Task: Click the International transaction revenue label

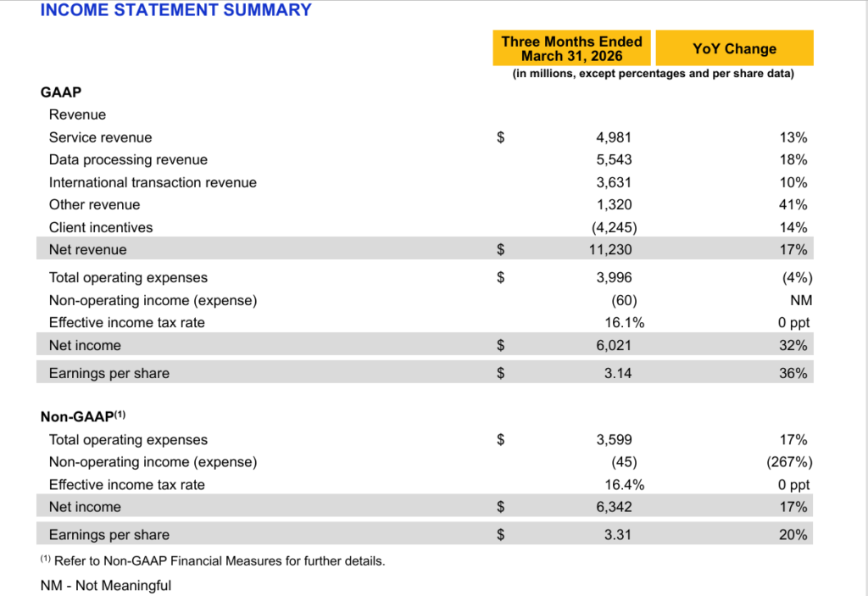Action: click(153, 182)
